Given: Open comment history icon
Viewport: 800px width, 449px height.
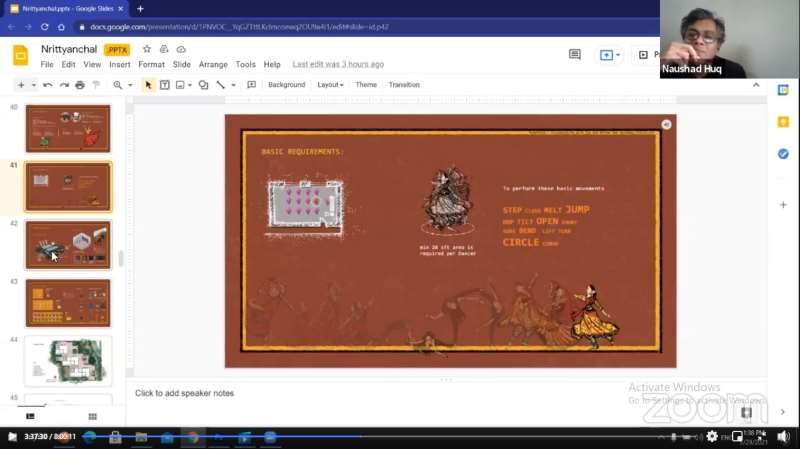Looking at the screenshot, I should (574, 55).
